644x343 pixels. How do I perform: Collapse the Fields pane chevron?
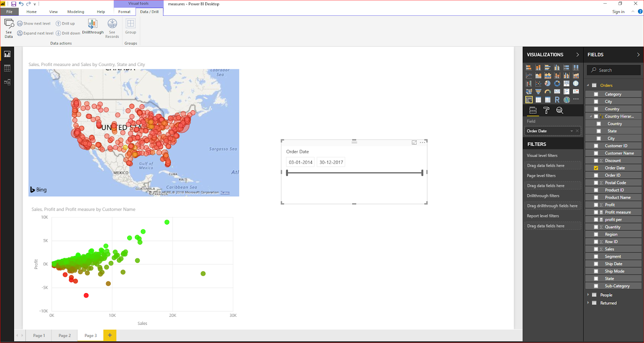point(638,55)
